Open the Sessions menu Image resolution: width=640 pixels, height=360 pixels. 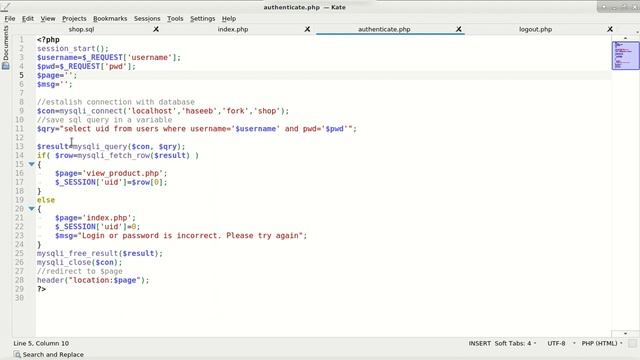click(x=147, y=19)
